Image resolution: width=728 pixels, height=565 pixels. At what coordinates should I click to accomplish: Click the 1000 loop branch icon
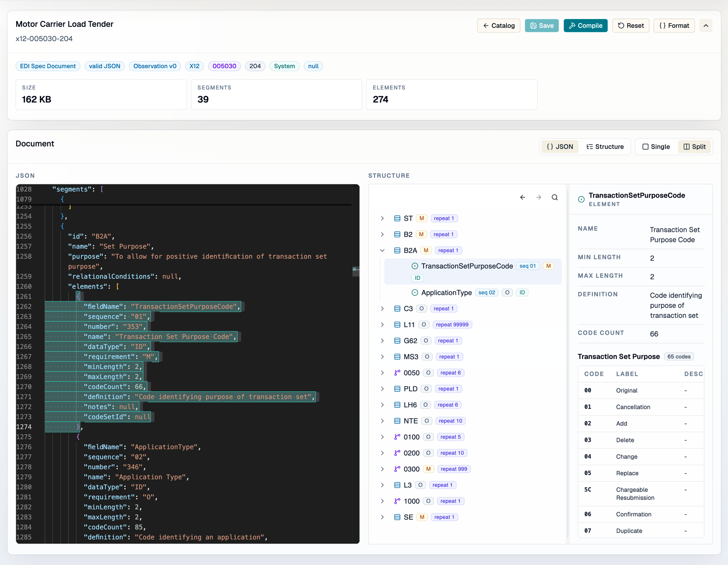tap(397, 501)
